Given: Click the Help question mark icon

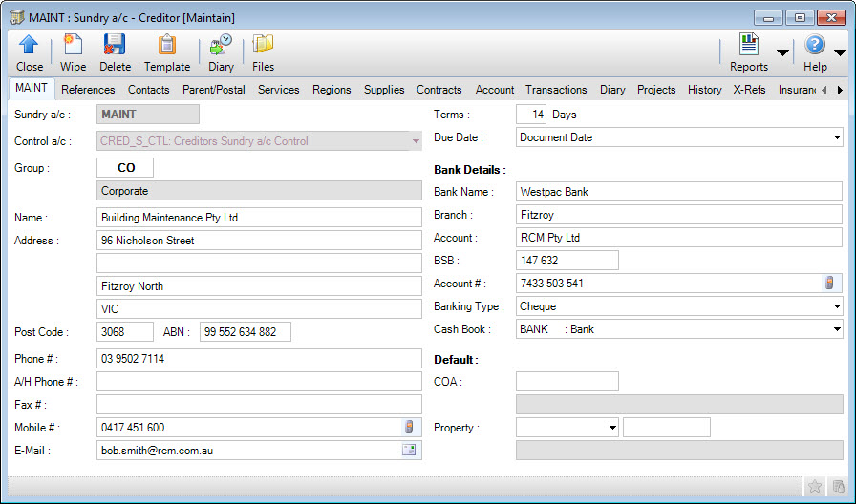Looking at the screenshot, I should click(x=815, y=45).
